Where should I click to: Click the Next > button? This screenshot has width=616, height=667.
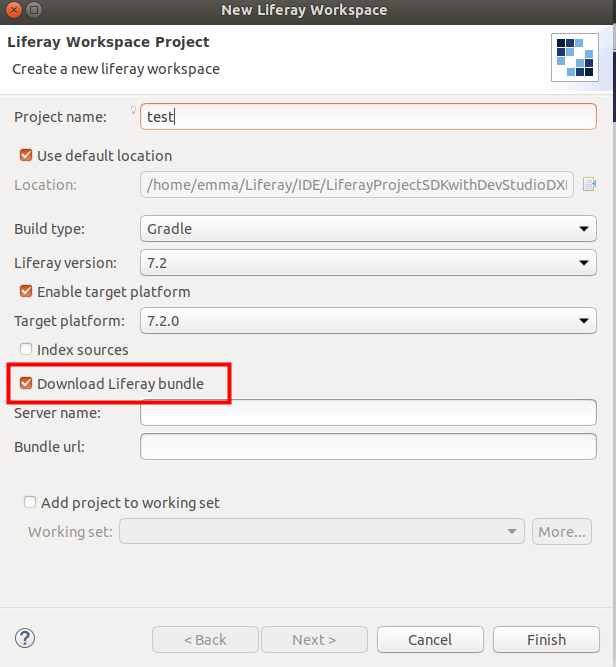(x=314, y=639)
